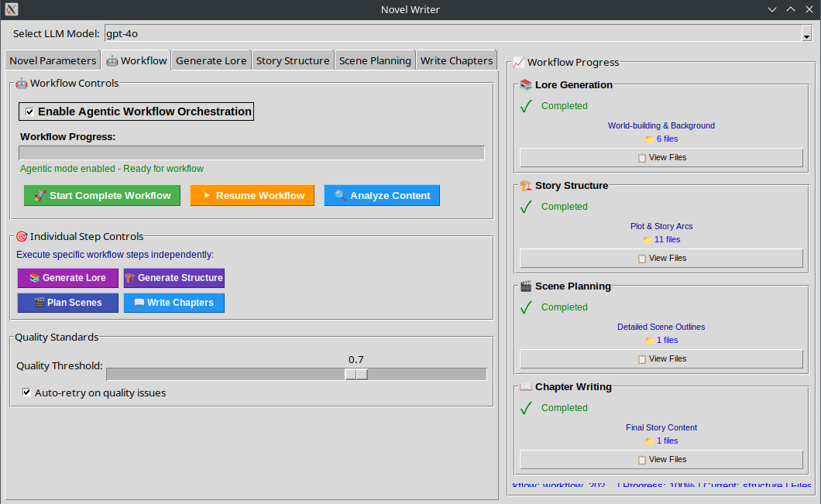Click the folder icon beside 6 files

(649, 139)
